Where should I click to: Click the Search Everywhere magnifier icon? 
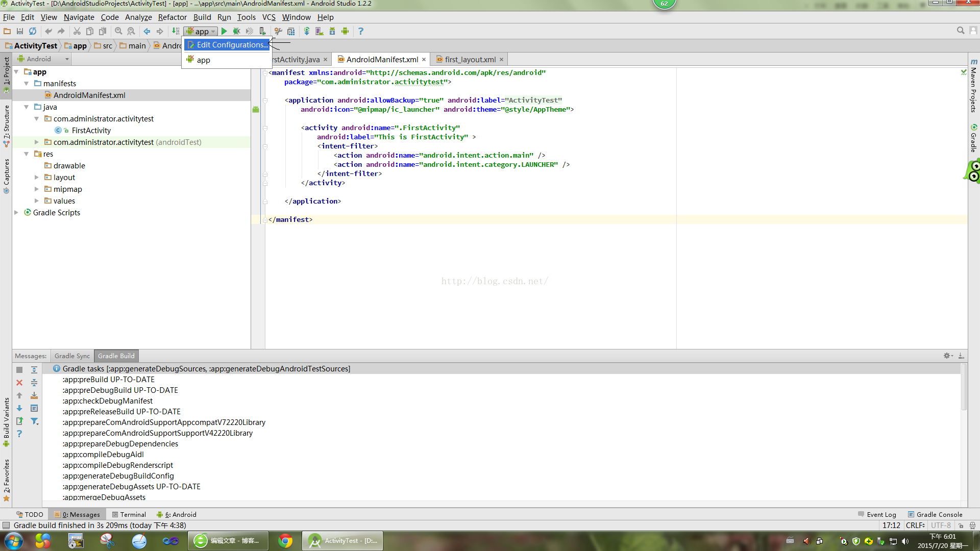(961, 31)
